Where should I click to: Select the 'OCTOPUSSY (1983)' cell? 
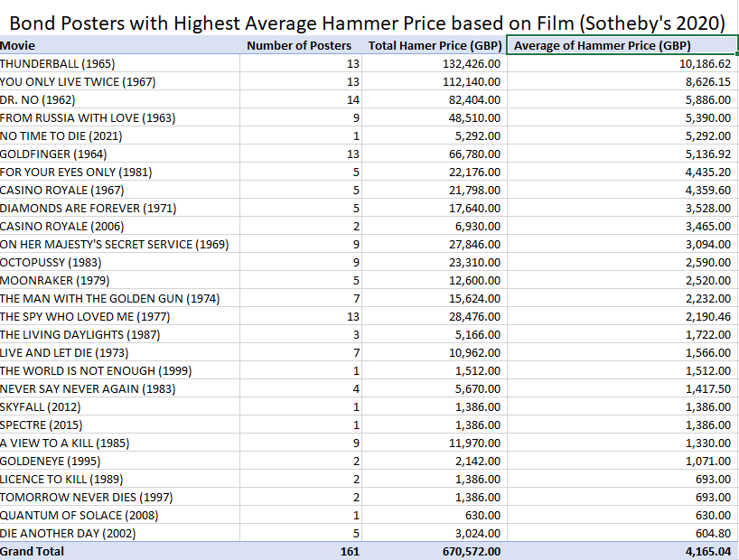[51, 263]
